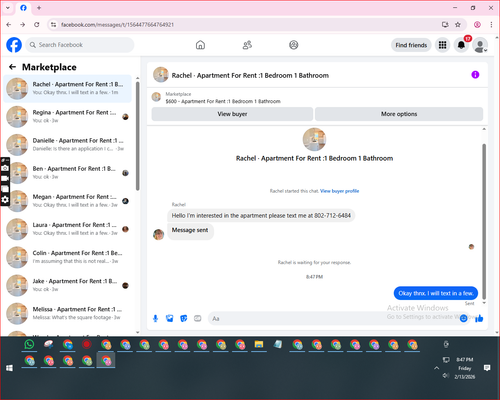The image size is (500, 400).
Task: Click the Find friends button
Action: coord(411,45)
